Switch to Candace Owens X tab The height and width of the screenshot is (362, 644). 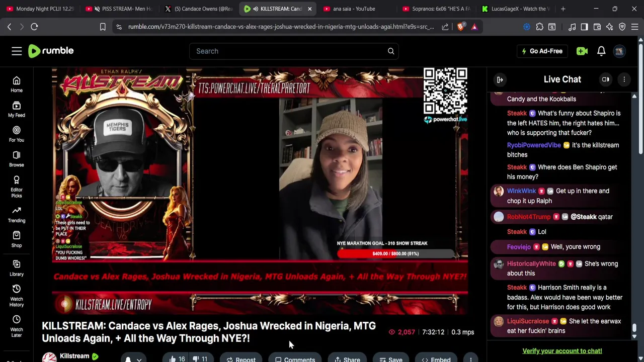pos(199,9)
